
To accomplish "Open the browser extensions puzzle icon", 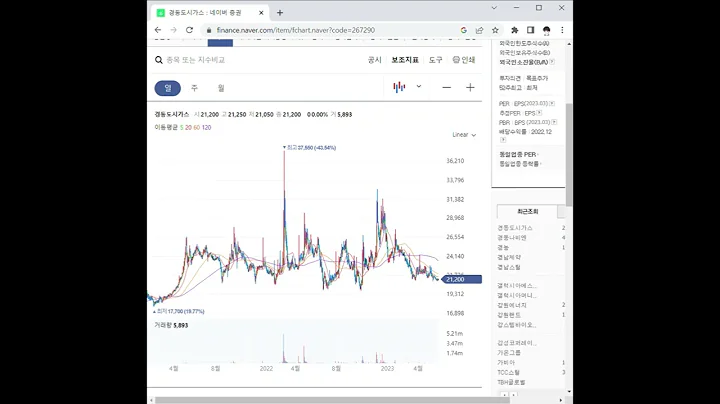I will pos(514,30).
